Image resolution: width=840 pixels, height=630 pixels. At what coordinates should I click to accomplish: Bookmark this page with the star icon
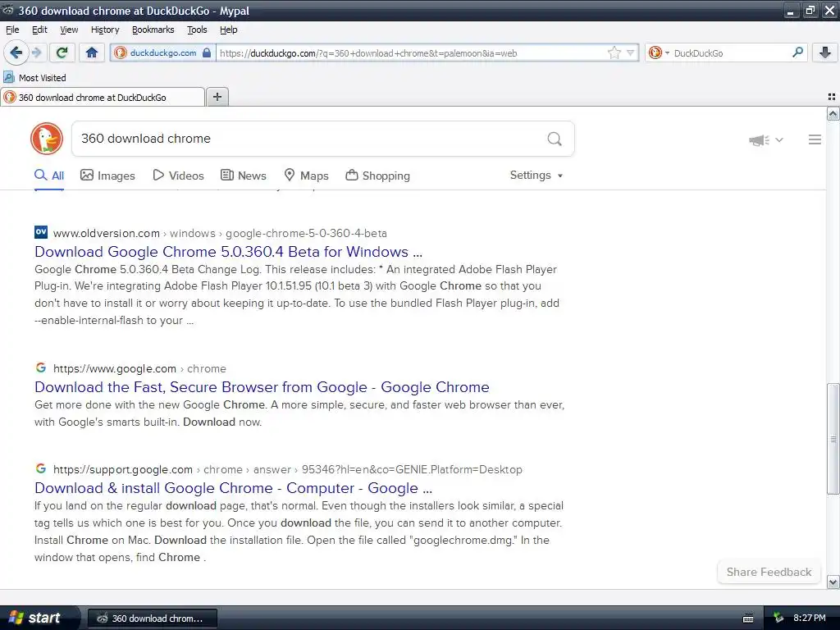tap(614, 52)
